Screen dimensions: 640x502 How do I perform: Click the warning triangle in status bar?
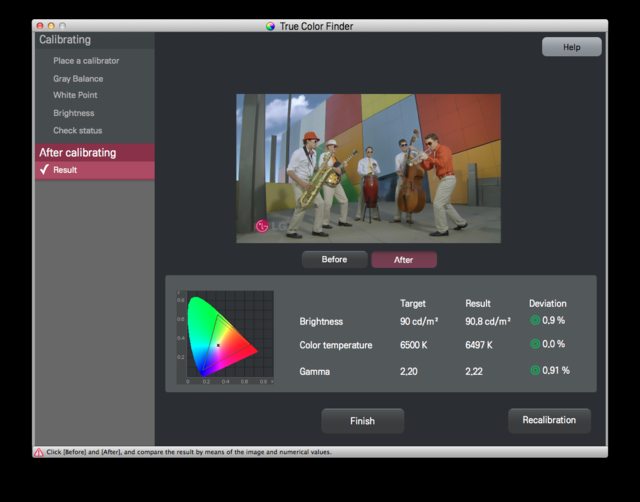tap(39, 452)
